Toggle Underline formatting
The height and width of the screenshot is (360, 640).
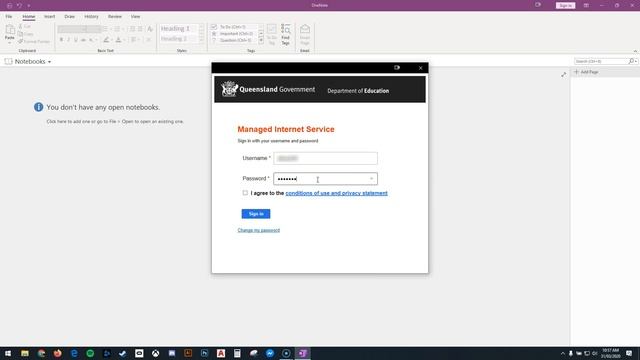[x=76, y=40]
